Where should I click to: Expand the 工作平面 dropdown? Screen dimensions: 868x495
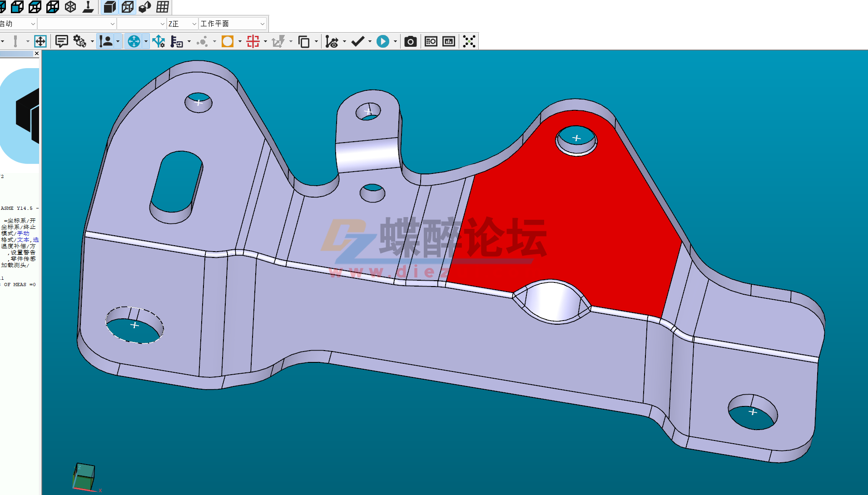(x=263, y=23)
